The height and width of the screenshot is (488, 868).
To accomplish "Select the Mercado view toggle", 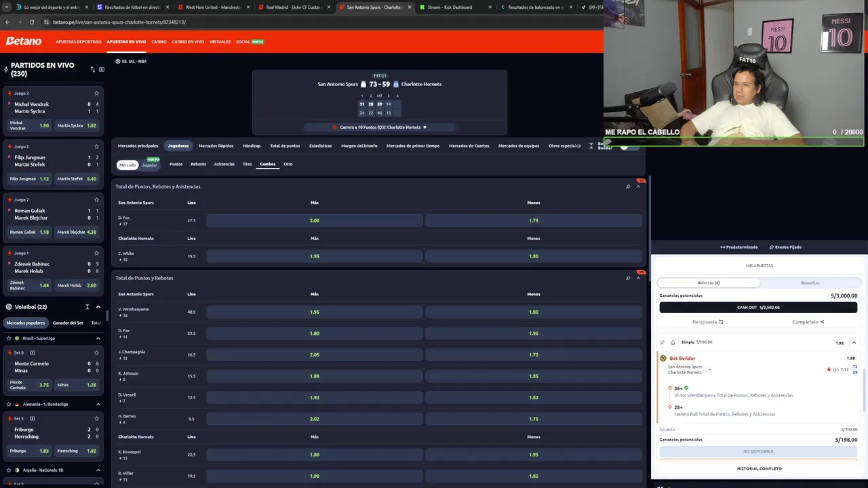I will pos(127,165).
